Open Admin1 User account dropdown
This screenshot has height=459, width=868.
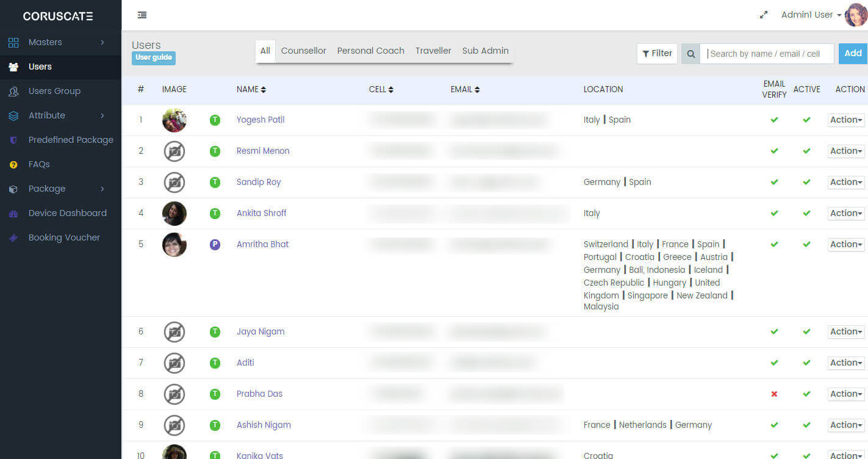(x=811, y=15)
